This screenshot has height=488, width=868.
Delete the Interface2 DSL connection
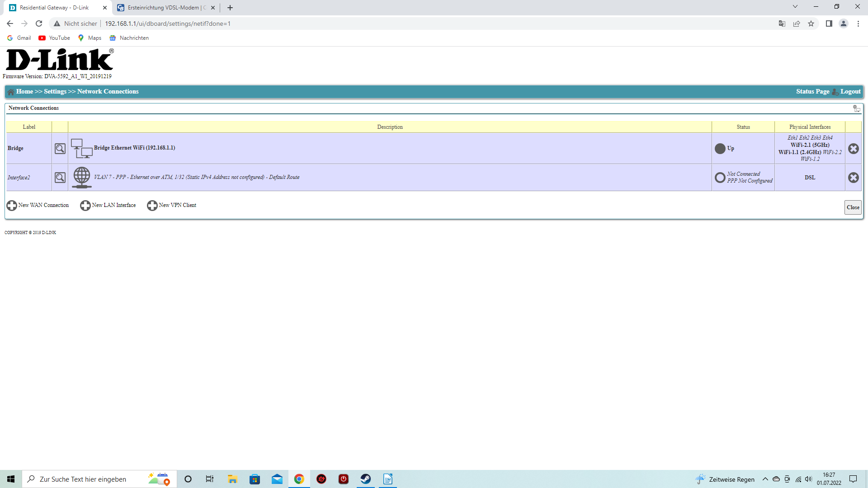coord(853,178)
